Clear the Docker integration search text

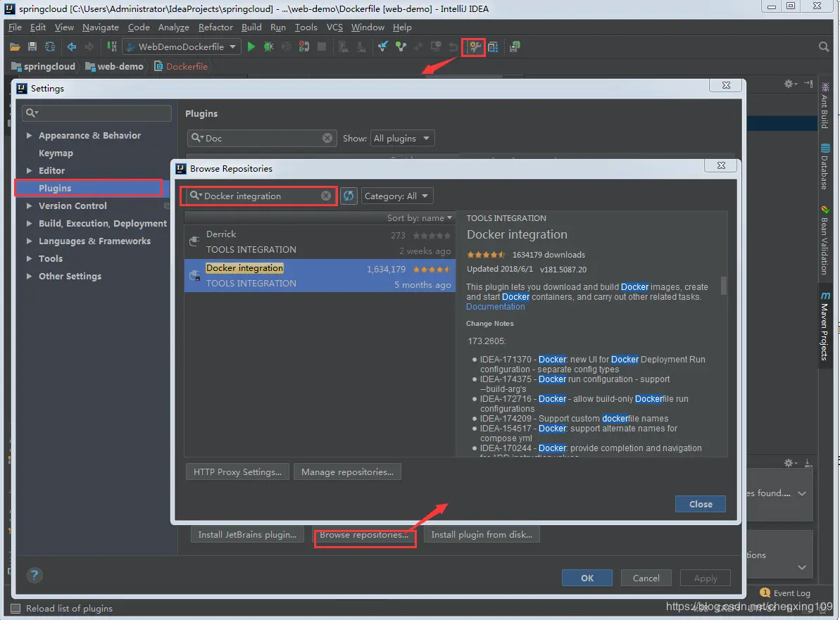click(326, 196)
